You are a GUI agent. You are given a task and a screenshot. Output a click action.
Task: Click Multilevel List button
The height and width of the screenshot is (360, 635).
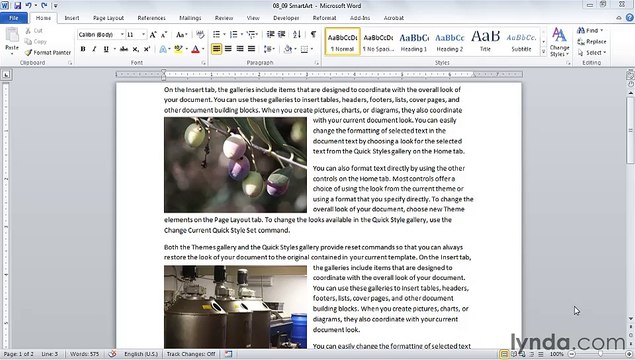coord(251,35)
